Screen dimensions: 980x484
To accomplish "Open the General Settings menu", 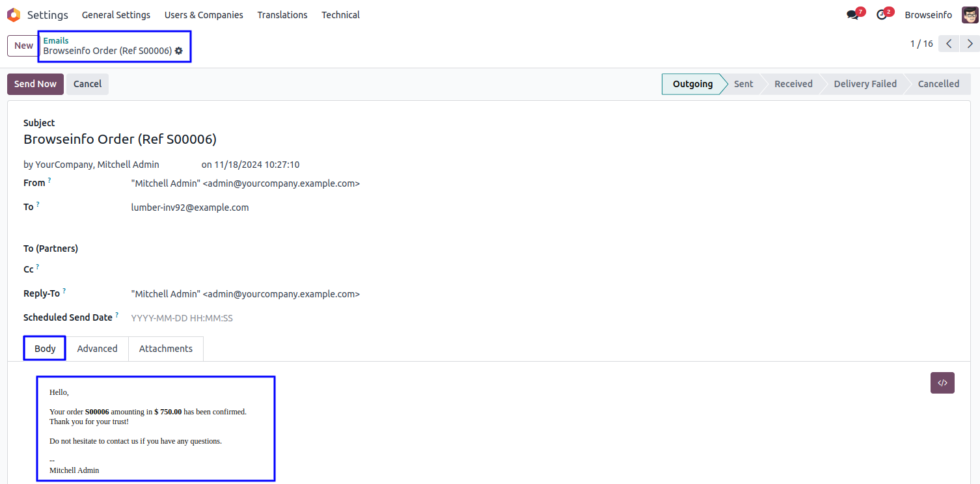I will 116,15.
